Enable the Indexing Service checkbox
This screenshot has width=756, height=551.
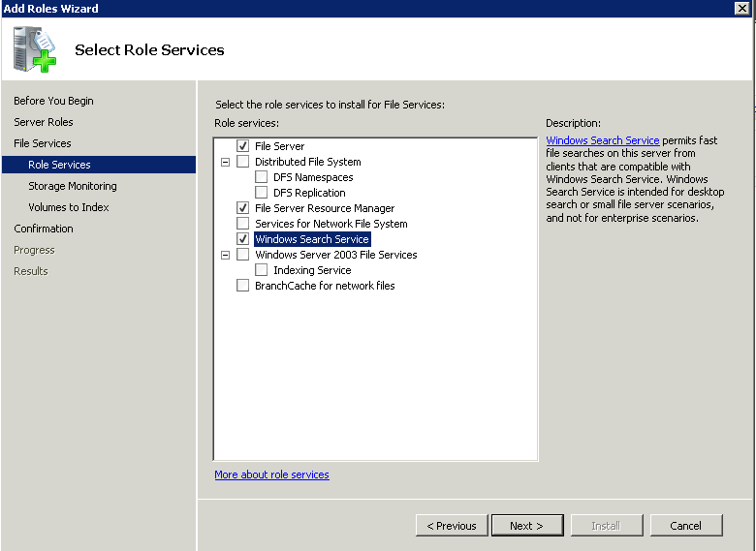262,269
